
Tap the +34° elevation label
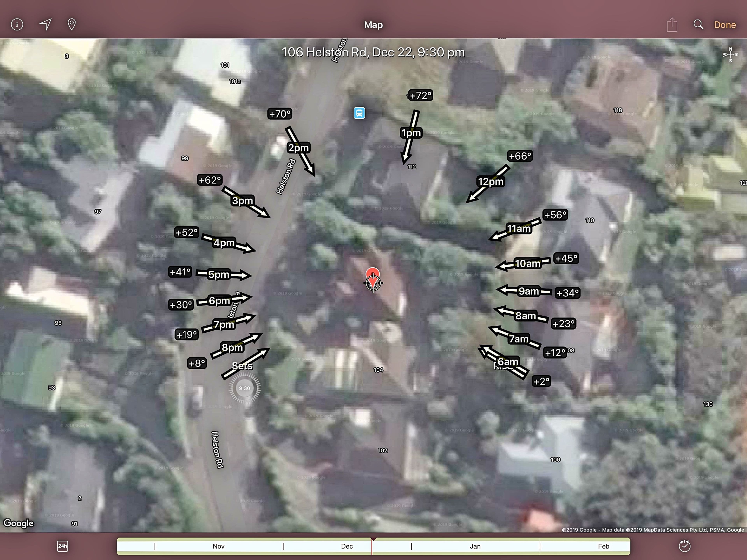[568, 293]
